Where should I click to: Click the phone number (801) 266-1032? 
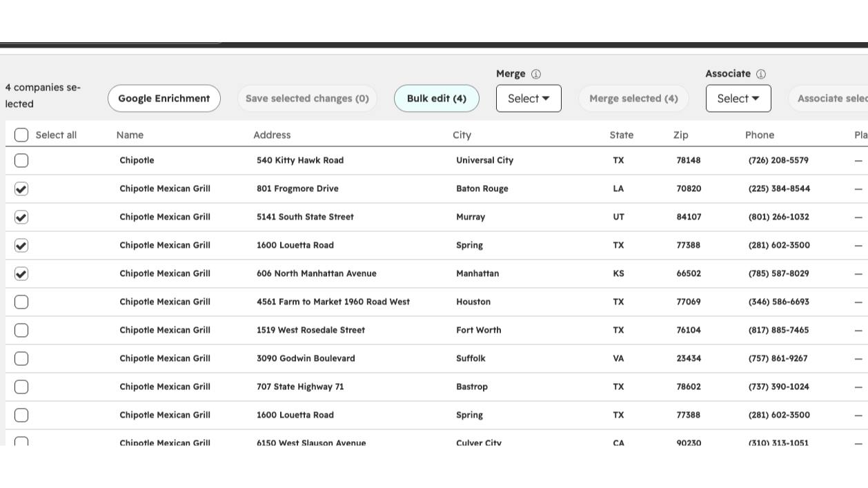pyautogui.click(x=778, y=217)
